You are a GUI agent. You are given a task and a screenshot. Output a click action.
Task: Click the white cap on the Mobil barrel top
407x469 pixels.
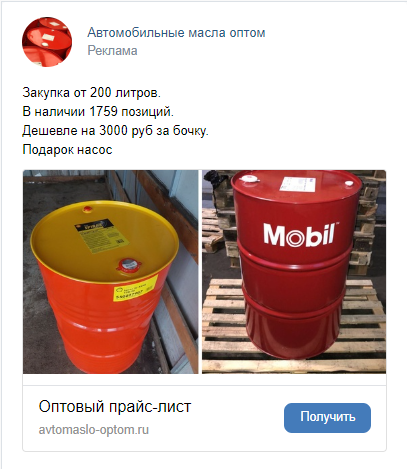coord(250,179)
